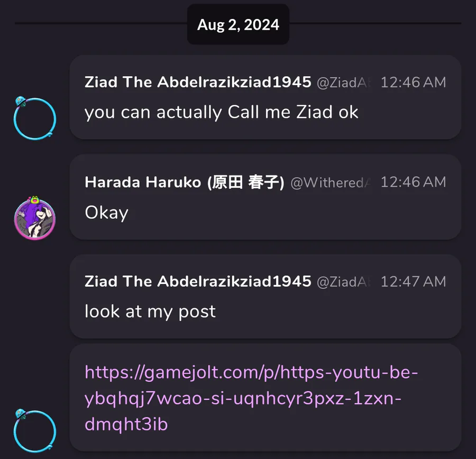Click the jellyfish decoration on the bottom avatar
The image size is (476, 459).
(21, 414)
